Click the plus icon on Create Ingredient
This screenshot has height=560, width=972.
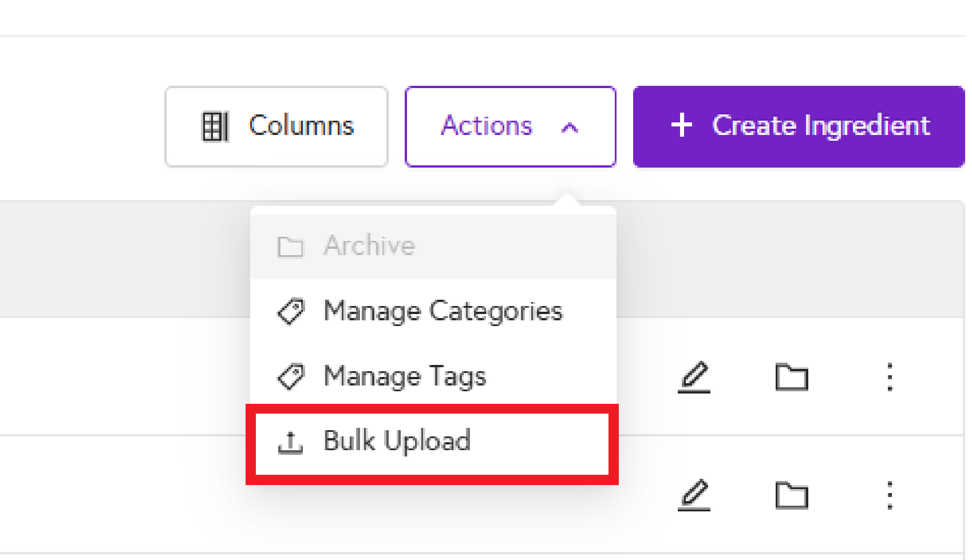coord(681,125)
